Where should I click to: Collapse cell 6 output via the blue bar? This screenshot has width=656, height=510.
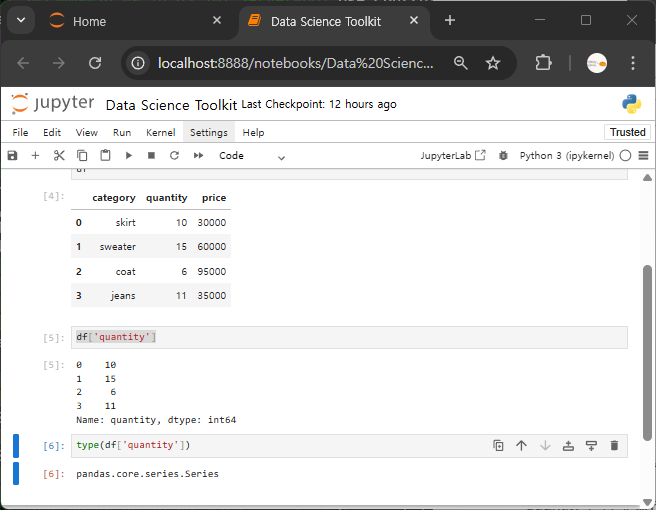pos(16,474)
